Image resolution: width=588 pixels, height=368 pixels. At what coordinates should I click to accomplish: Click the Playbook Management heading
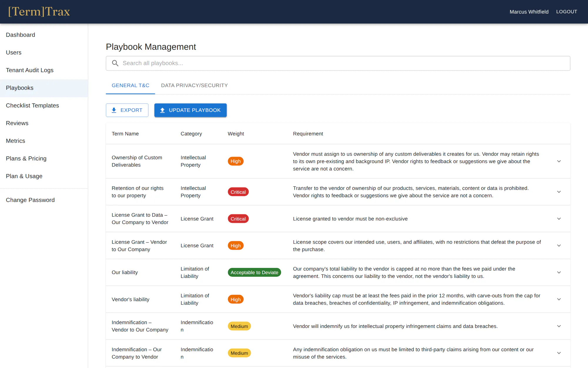tap(151, 47)
